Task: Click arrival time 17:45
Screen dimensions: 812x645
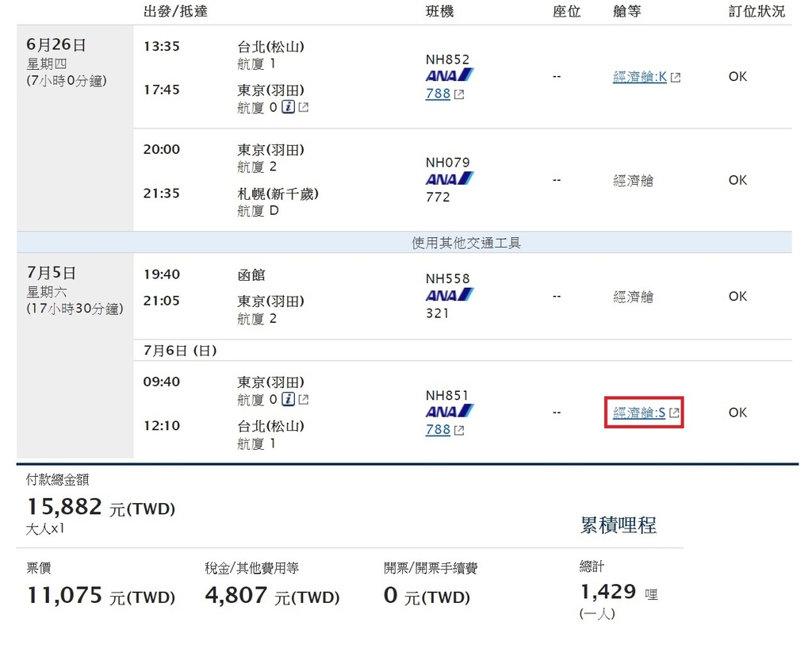Action: (162, 90)
